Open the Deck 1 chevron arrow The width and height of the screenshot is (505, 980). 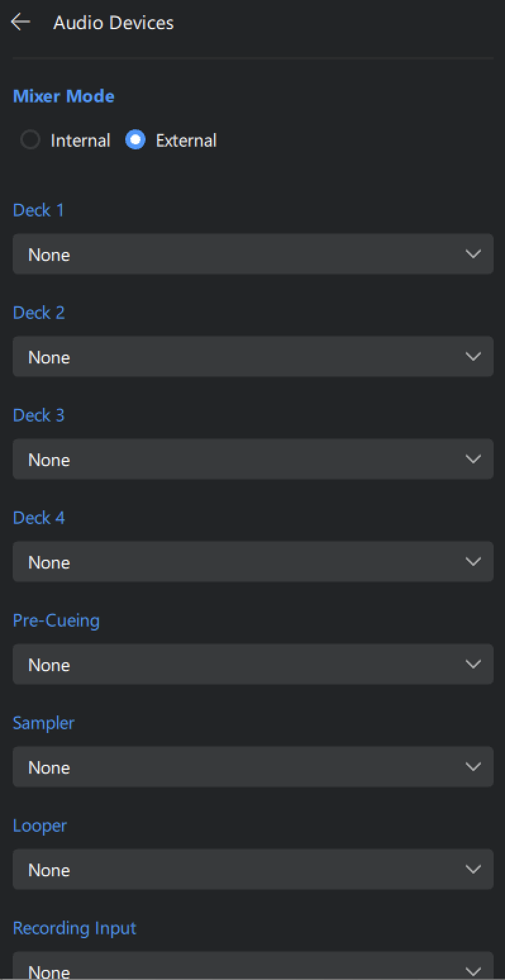click(x=473, y=253)
